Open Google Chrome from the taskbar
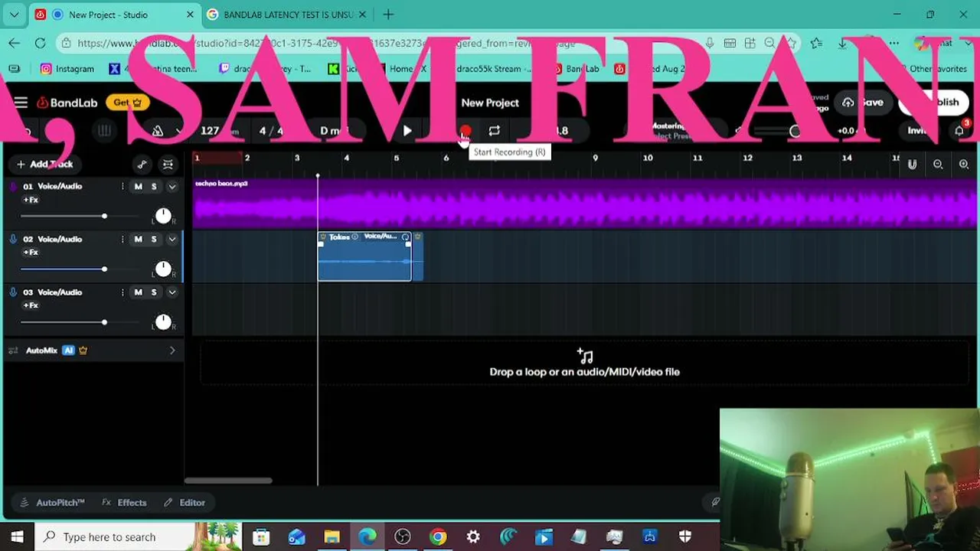 pyautogui.click(x=438, y=537)
